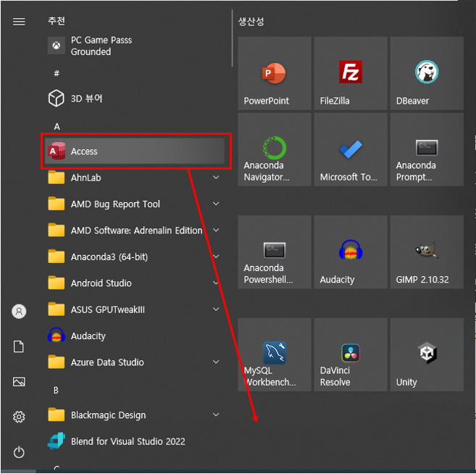Click the 생산성 group title
The width and height of the screenshot is (476, 474).
coord(251,21)
